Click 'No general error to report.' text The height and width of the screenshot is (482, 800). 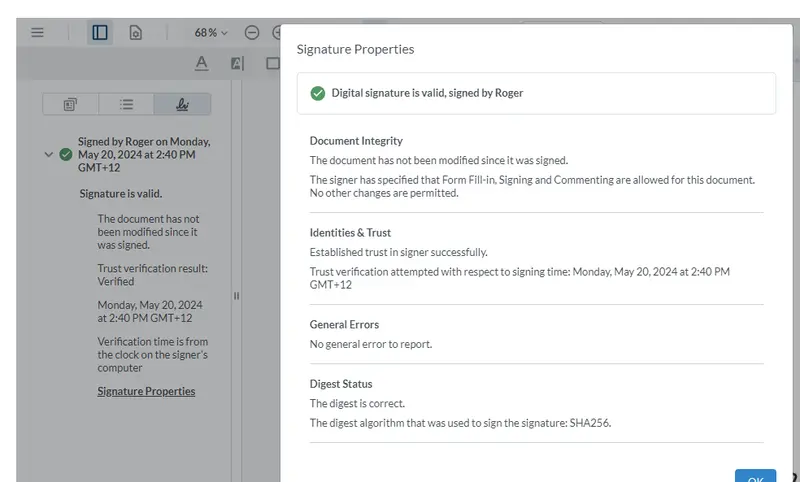pyautogui.click(x=371, y=344)
